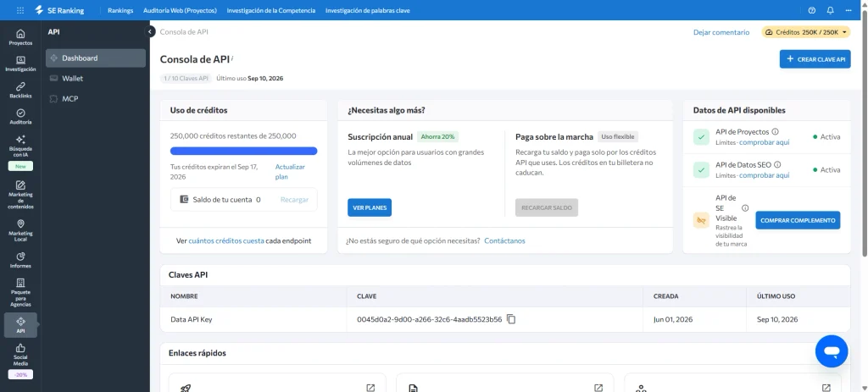
Task: Open Investigación de palabras clave menu
Action: pos(368,10)
